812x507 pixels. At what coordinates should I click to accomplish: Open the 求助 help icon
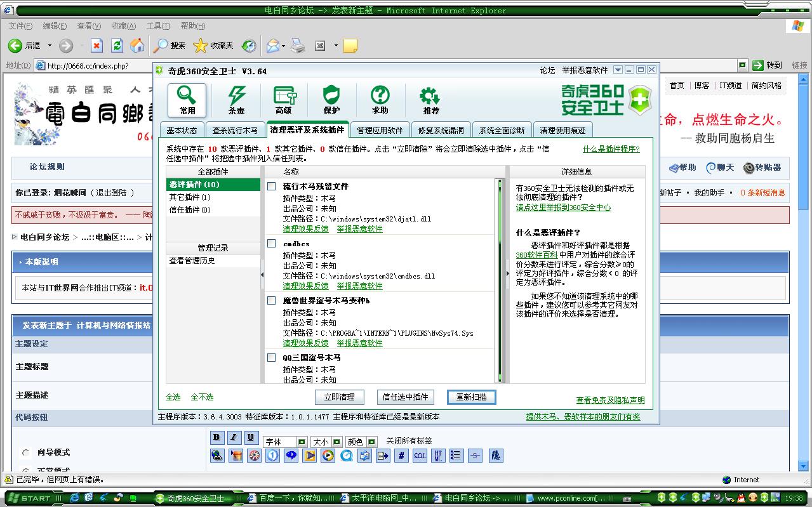[380, 100]
